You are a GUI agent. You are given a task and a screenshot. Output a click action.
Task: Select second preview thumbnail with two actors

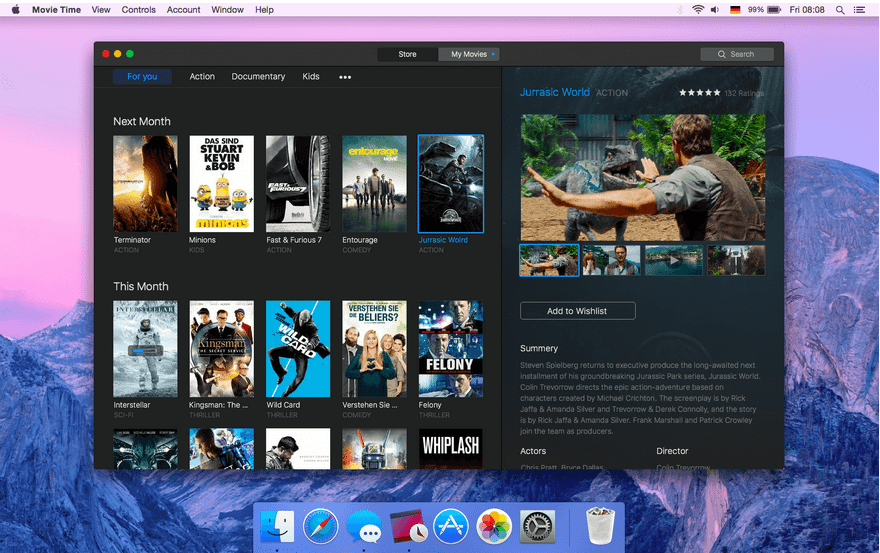coord(611,260)
